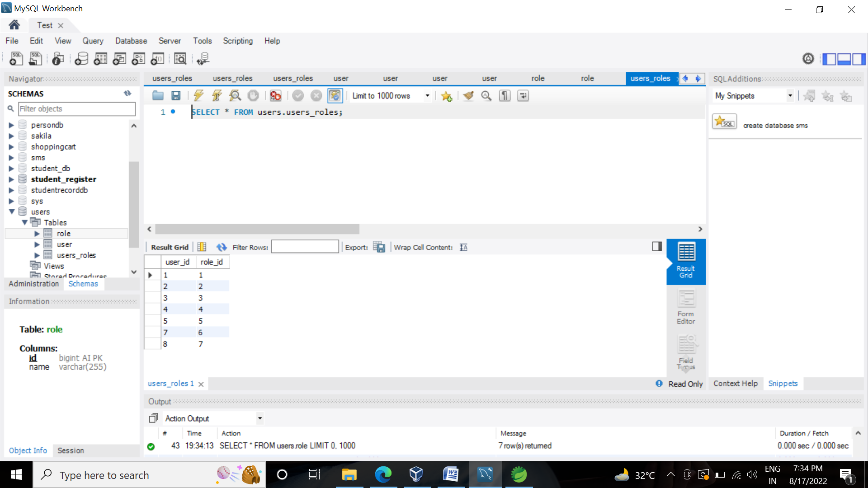Toggle display of invisible characters
This screenshot has width=868, height=488.
505,95
